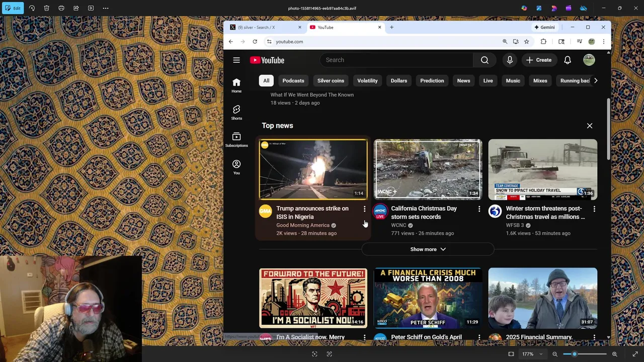Viewport: 644px width, 362px height.
Task: Open Clipchamp icon in Photos title bar
Action: (x=569, y=8)
